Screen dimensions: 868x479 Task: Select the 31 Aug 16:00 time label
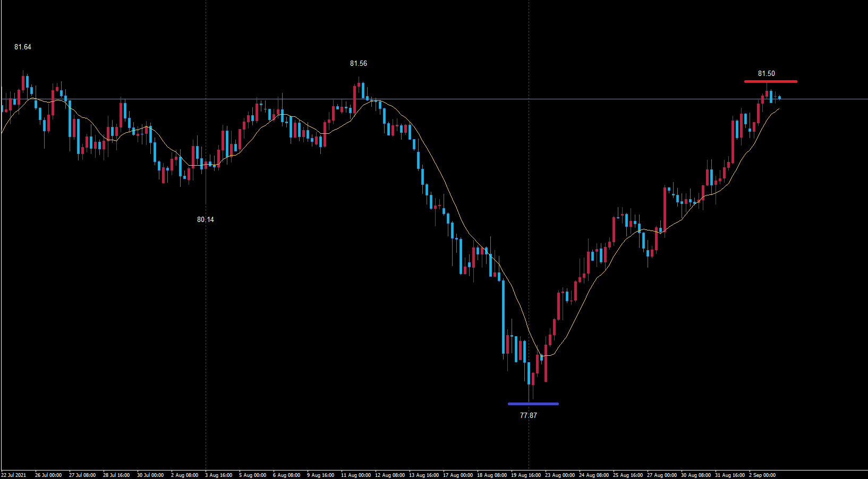730,475
